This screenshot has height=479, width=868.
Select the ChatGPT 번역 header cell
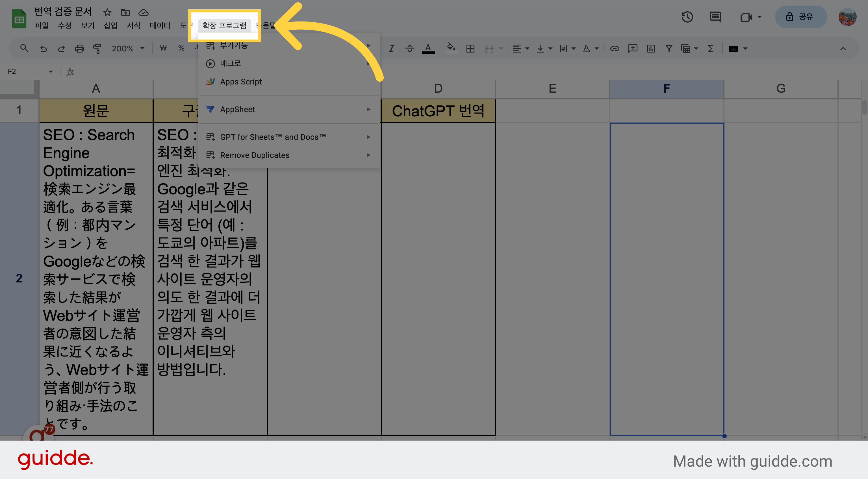pos(438,110)
